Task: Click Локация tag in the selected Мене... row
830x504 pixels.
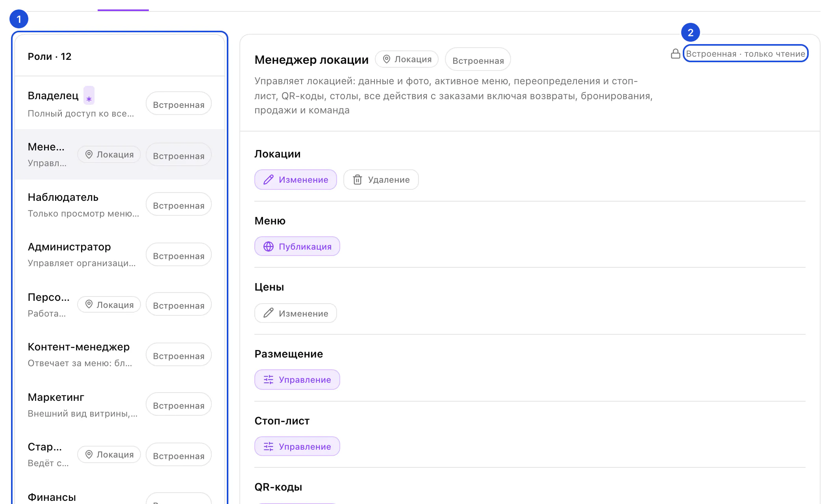Action: click(x=109, y=154)
